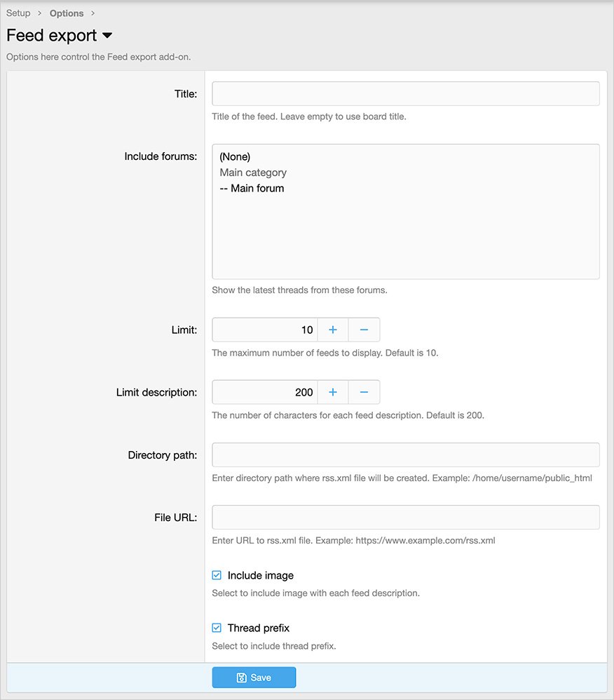Open the Options breadcrumb link
The image size is (614, 700).
pyautogui.click(x=67, y=13)
